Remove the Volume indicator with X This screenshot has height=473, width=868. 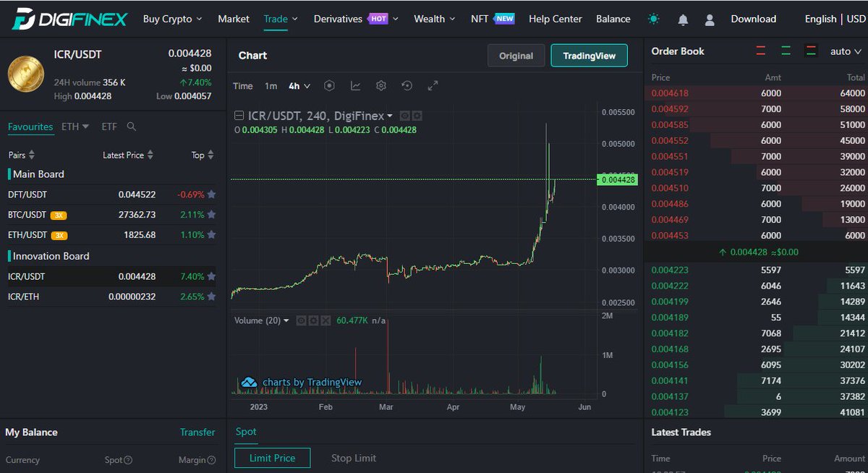(325, 320)
